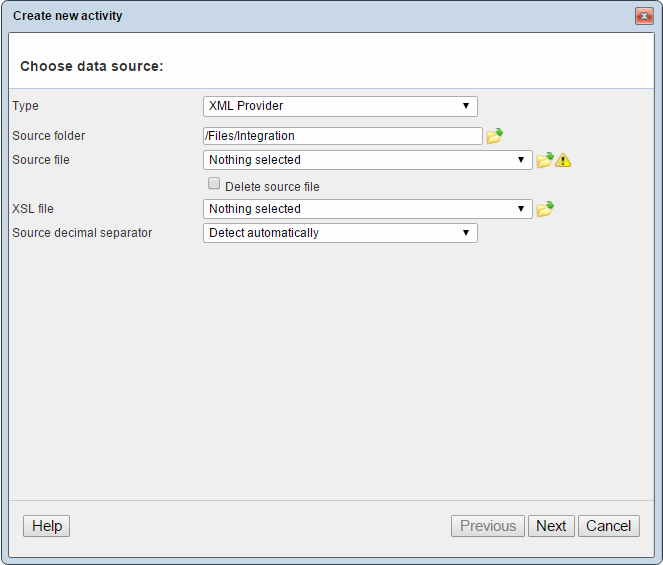Click the Next button

[551, 526]
